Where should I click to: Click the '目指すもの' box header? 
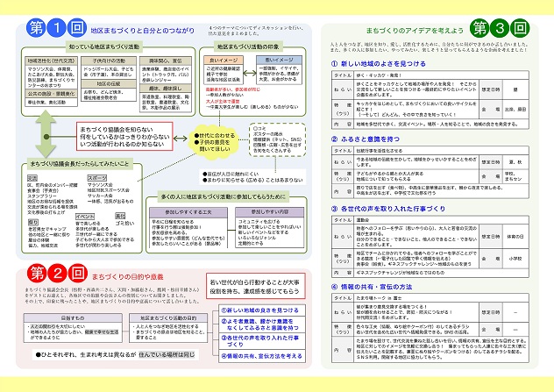coord(73,317)
